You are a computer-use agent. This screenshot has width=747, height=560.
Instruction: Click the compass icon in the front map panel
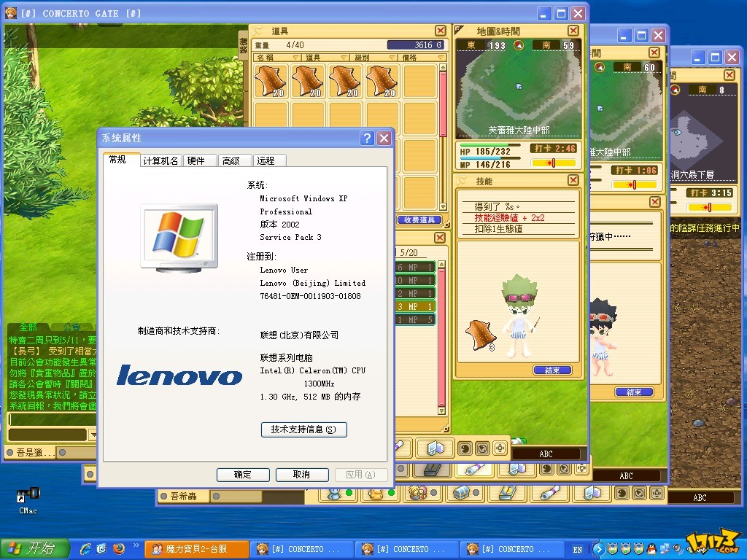pyautogui.click(x=519, y=45)
